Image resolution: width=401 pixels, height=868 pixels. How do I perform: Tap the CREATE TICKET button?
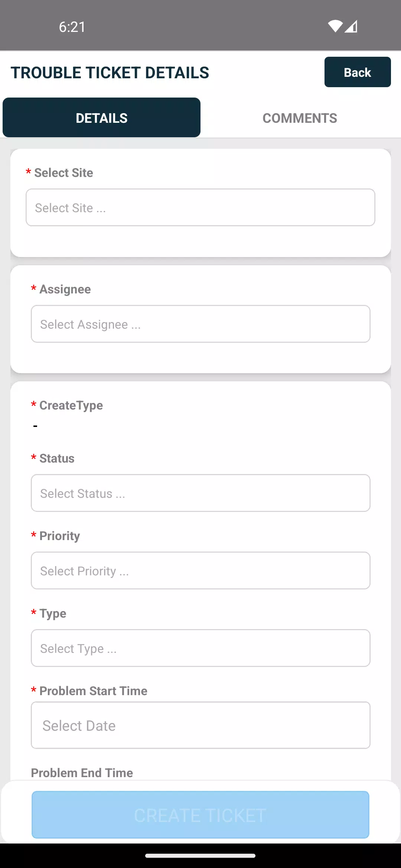pyautogui.click(x=200, y=815)
